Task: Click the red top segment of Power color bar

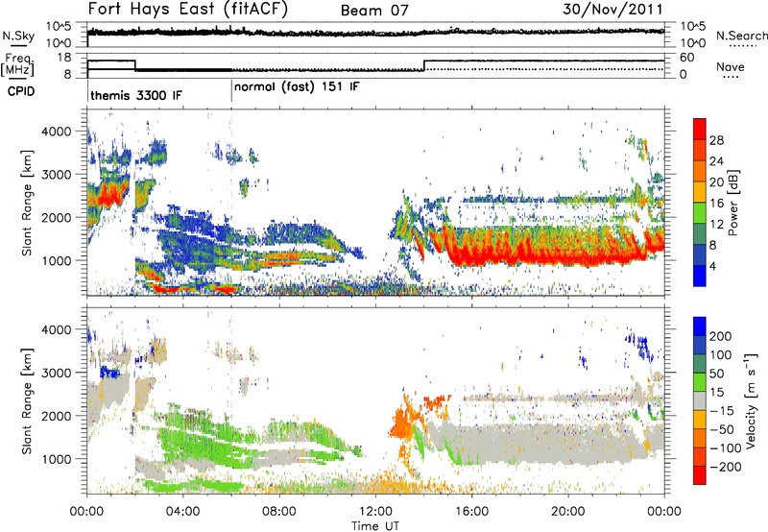Action: pyautogui.click(x=700, y=130)
